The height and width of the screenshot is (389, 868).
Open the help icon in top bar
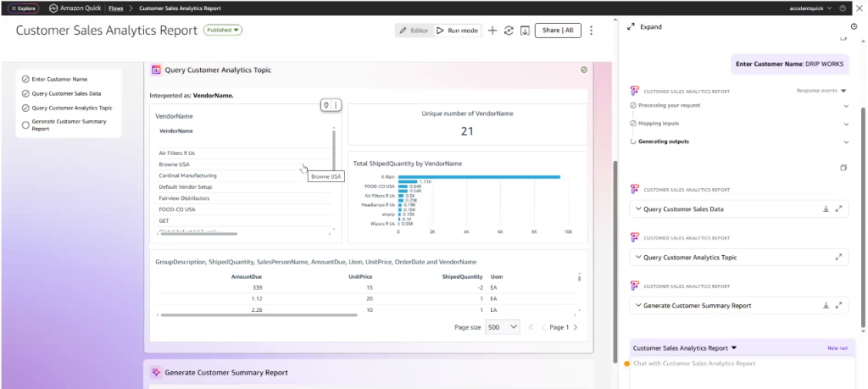(843, 8)
